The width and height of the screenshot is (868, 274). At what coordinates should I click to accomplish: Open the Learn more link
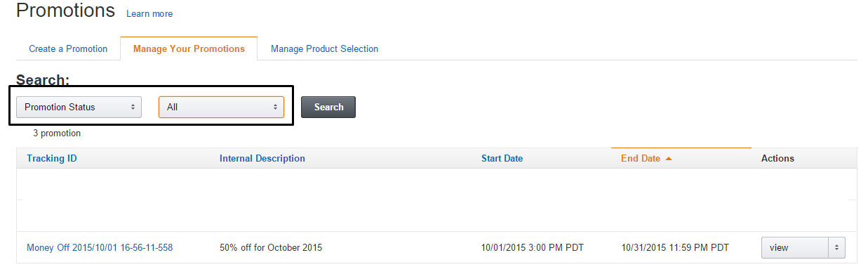point(149,13)
